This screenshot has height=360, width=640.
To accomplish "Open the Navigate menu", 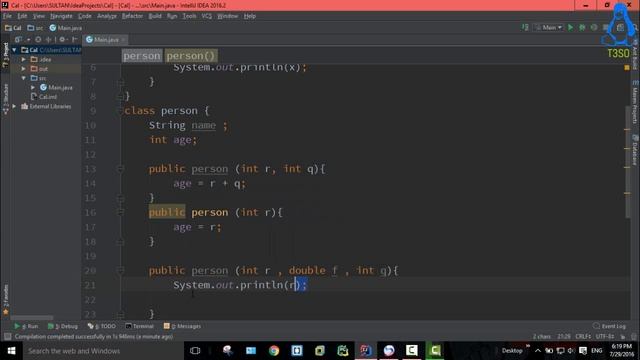I will pos(61,16).
